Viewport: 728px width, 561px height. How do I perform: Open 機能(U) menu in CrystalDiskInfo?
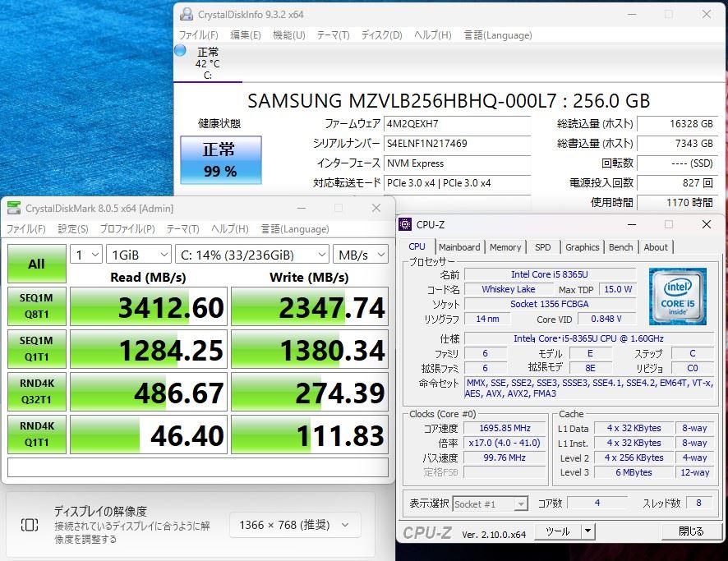[x=288, y=35]
